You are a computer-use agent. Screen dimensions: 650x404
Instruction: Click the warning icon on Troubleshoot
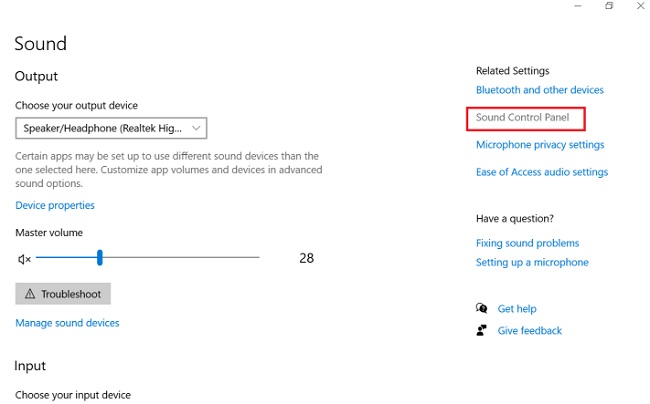(29, 294)
